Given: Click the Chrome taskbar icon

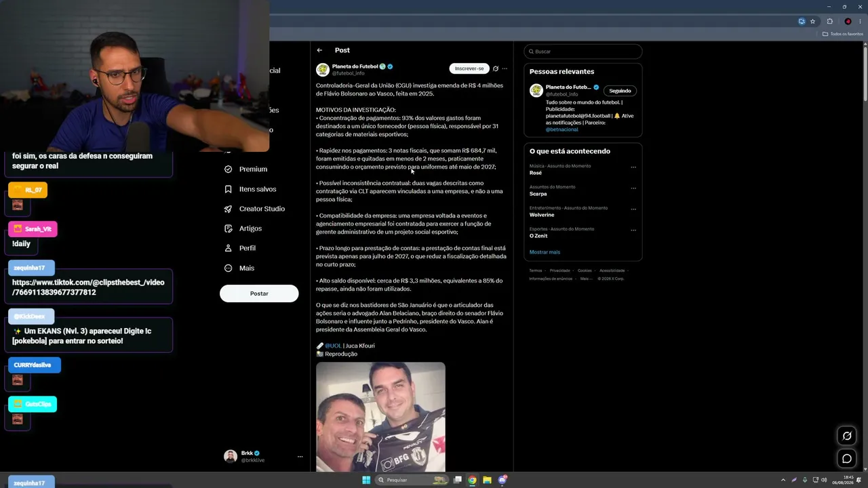Looking at the screenshot, I should point(472,480).
